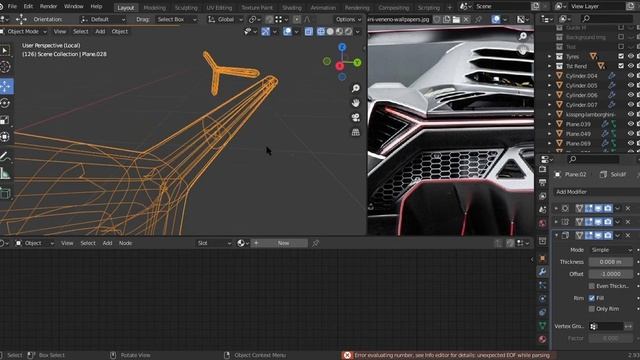Collapse the Solidify modifier panel
Image resolution: width=640 pixels, height=360 pixels.
[556, 236]
